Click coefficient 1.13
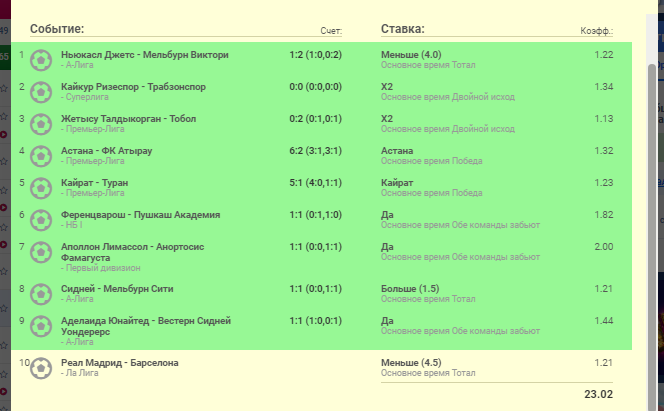Screen dimensions: 664x411 [x=603, y=119]
